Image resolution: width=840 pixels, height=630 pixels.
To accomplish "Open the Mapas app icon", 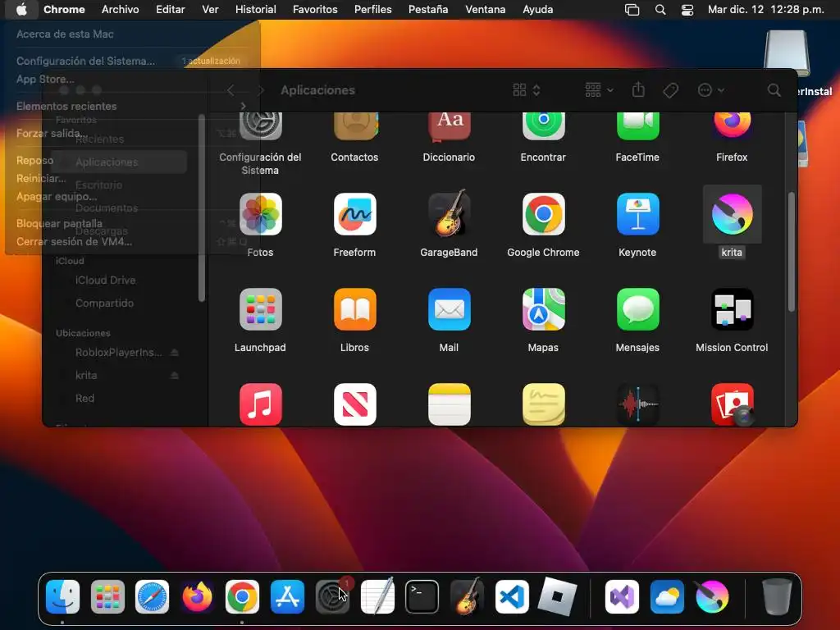I will 543,309.
